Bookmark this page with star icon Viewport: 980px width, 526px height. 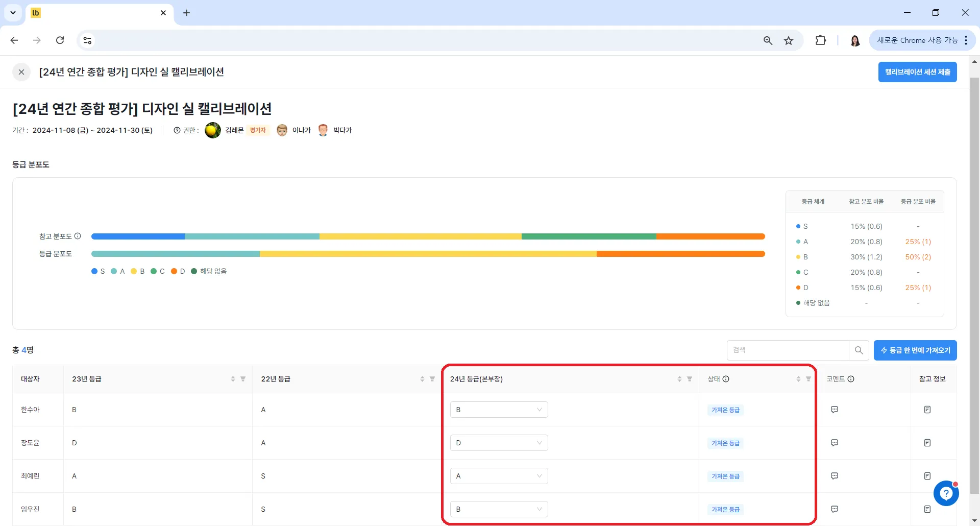[789, 40]
